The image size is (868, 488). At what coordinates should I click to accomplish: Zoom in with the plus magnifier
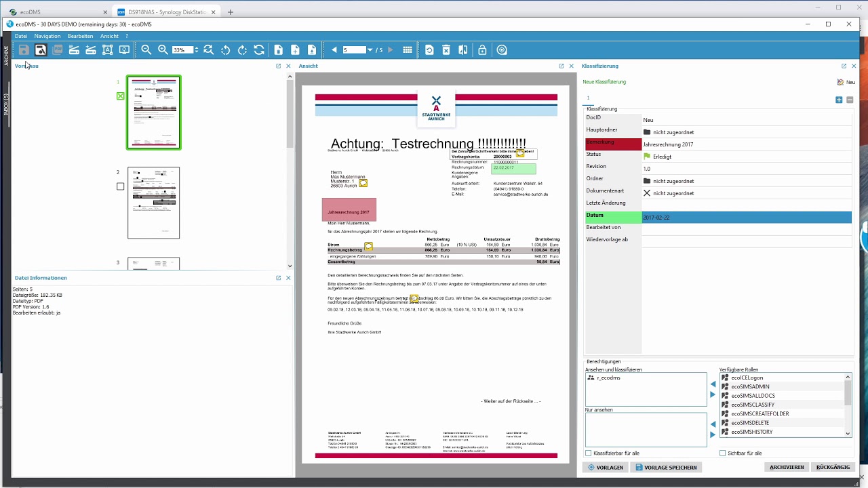click(163, 50)
